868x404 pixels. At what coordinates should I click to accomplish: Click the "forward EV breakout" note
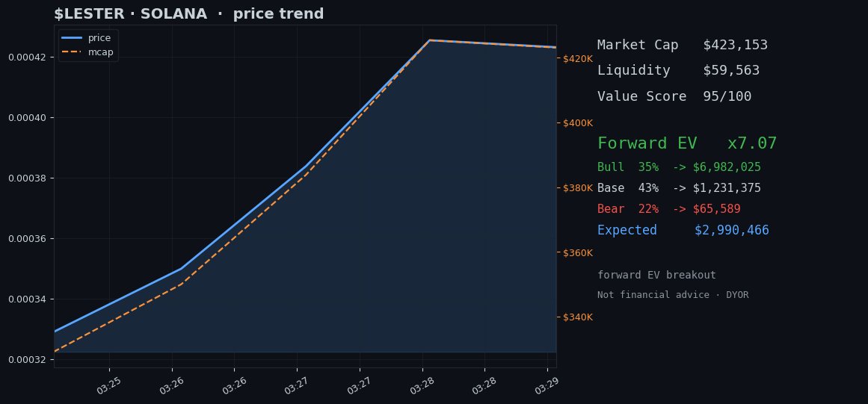pyautogui.click(x=656, y=276)
